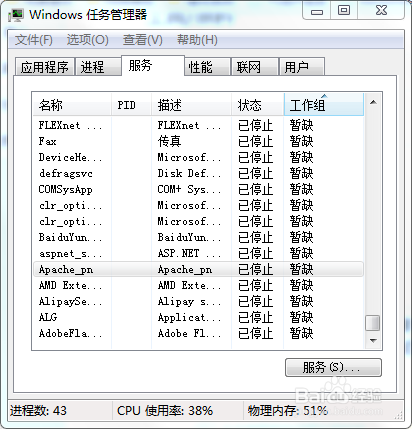Screen dimensions: 412x429
Task: Sort by the 状态 column header
Action: click(x=258, y=105)
